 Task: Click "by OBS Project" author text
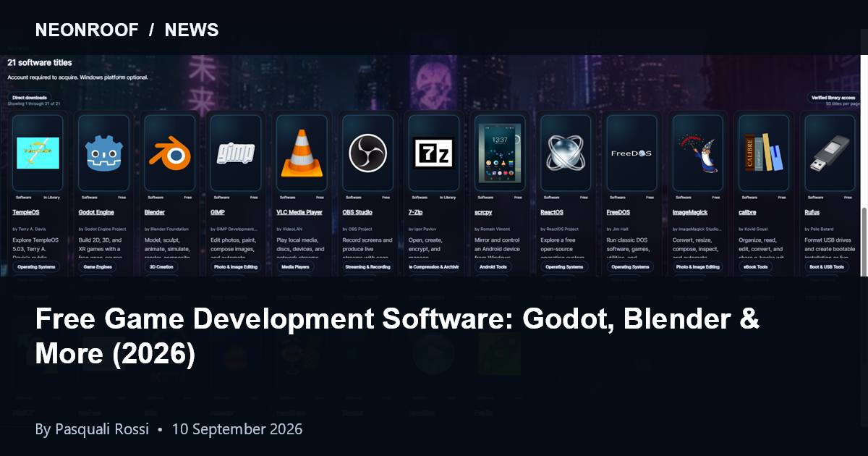coord(359,229)
